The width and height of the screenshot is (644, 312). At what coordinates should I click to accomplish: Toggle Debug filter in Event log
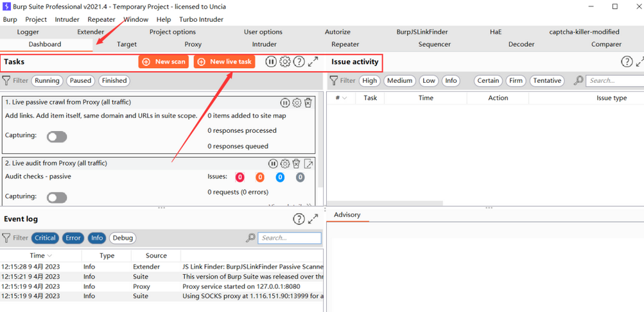123,238
